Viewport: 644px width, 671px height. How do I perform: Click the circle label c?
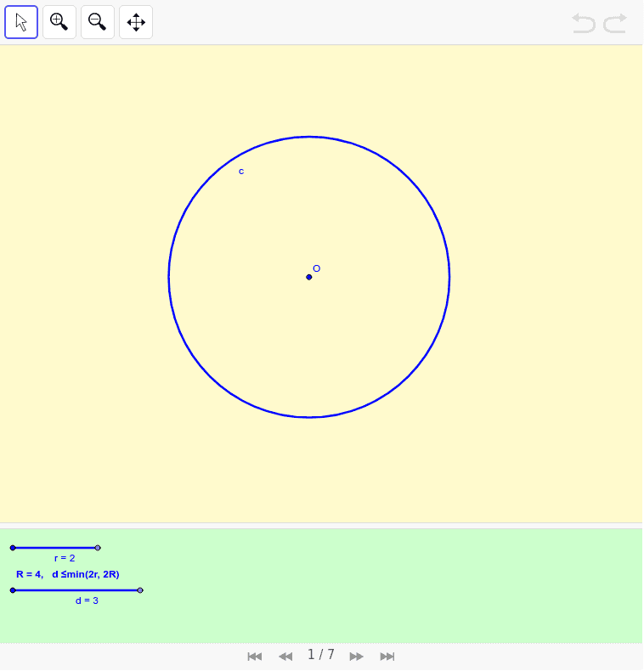click(x=241, y=172)
